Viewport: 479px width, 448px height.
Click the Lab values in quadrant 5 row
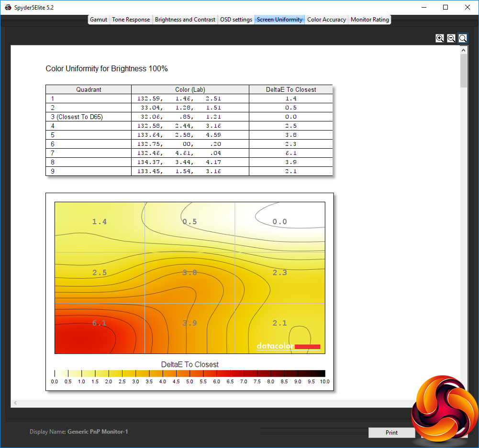(x=179, y=135)
